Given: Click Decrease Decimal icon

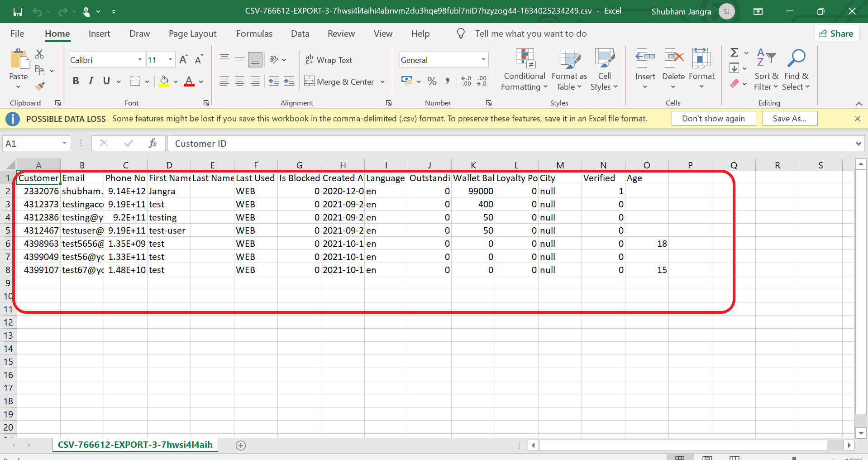Looking at the screenshot, I should [482, 81].
